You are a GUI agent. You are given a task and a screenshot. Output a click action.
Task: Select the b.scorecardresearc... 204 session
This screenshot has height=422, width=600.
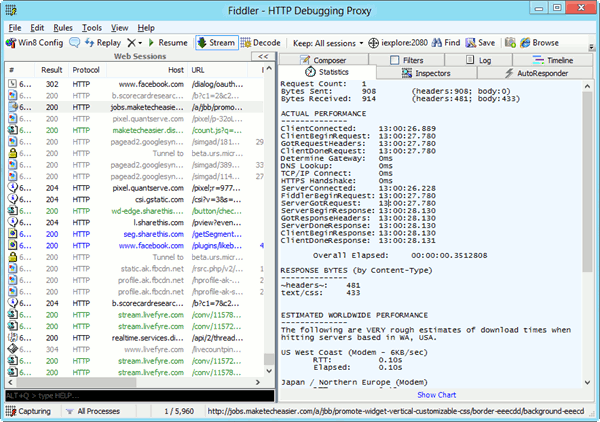coord(135,303)
